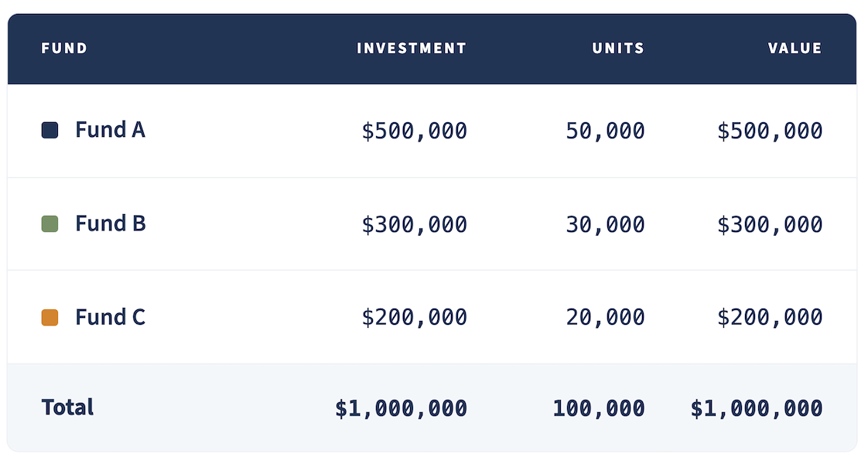Click Fund C value of $200,000
The image size is (868, 464).
click(770, 317)
